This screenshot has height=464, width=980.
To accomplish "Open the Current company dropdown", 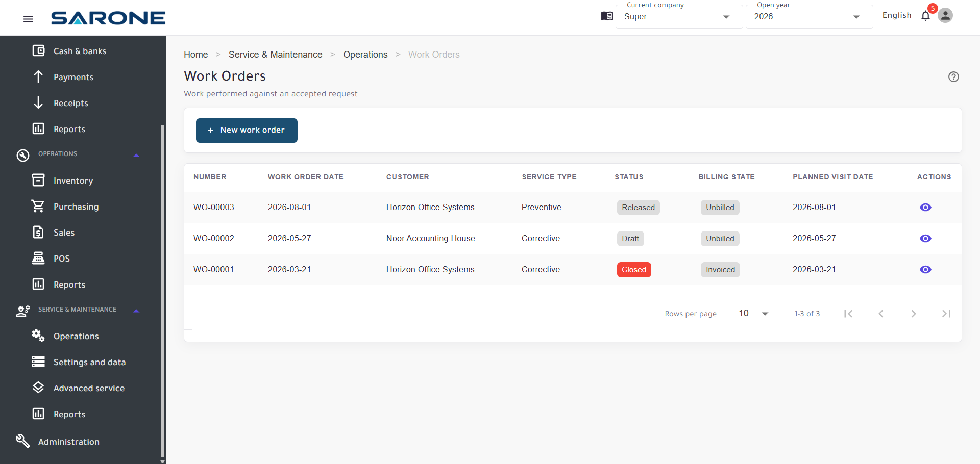I will tap(679, 17).
